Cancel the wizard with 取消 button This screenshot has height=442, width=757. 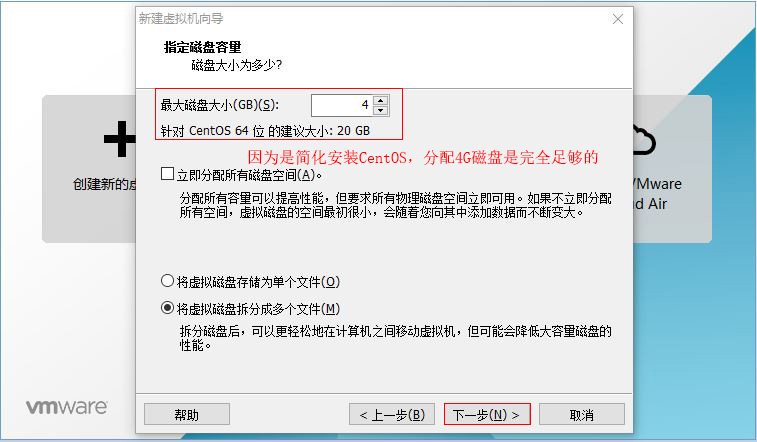pos(582,414)
